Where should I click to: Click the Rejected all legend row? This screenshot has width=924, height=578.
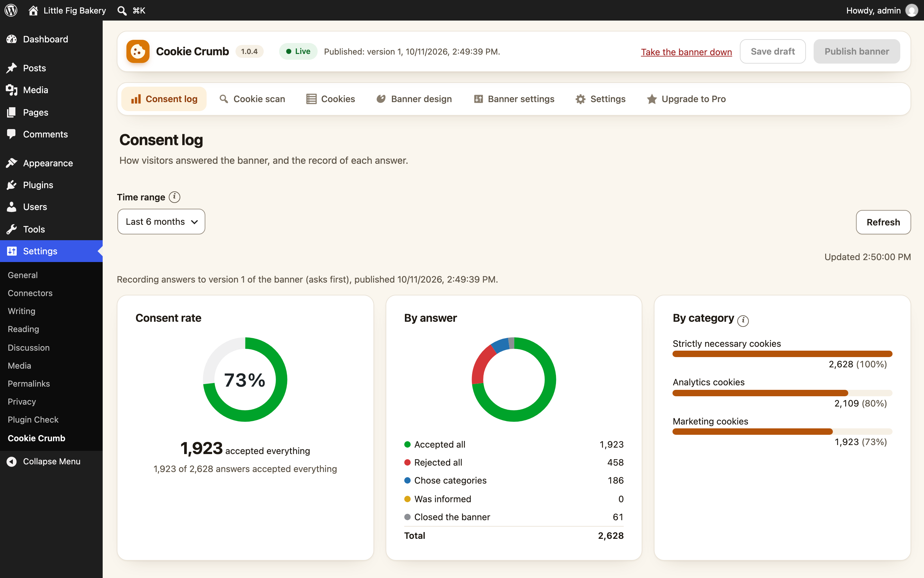(x=514, y=462)
